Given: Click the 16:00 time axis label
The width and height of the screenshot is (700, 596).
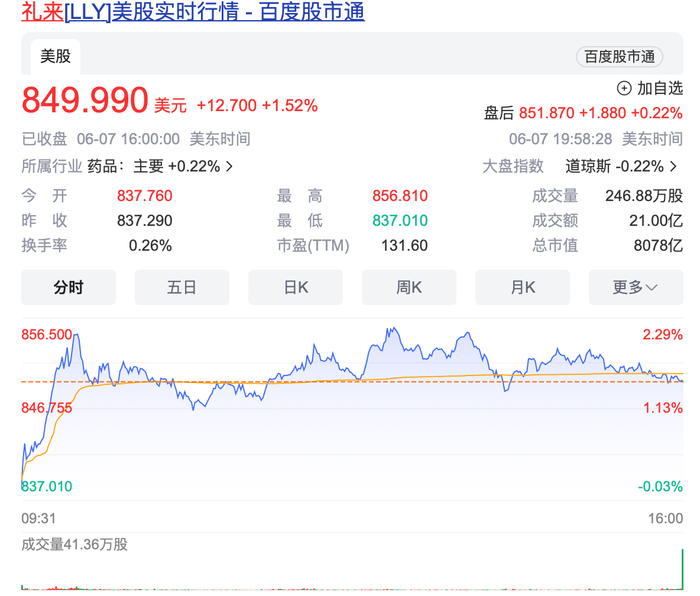Looking at the screenshot, I should click(x=666, y=519).
